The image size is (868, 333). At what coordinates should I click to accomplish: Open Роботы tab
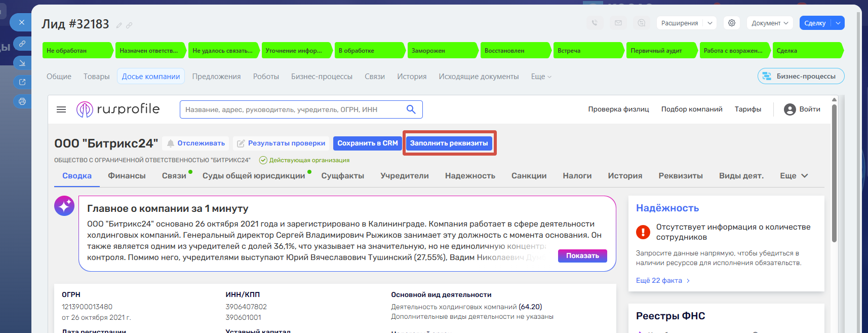[x=266, y=77]
